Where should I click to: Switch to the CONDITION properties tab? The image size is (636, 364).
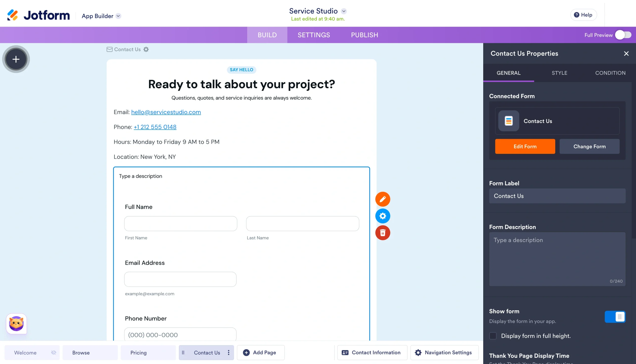pos(610,73)
